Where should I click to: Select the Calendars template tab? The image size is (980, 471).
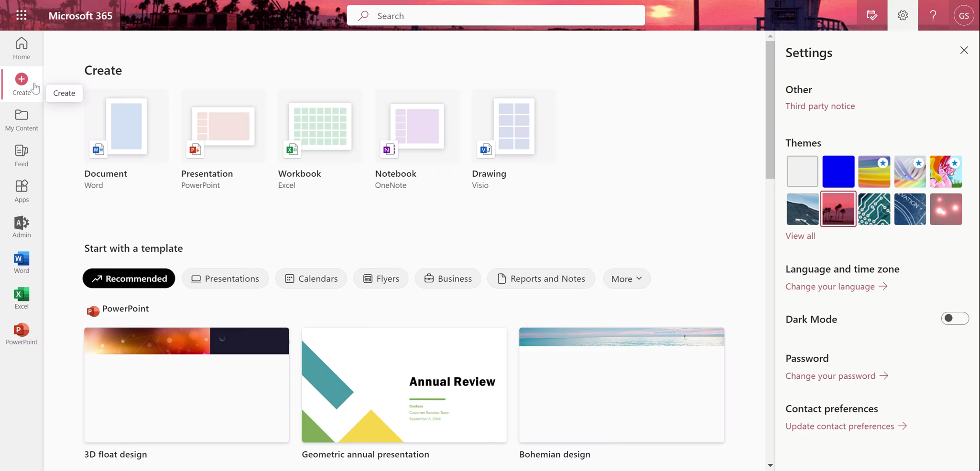point(311,278)
